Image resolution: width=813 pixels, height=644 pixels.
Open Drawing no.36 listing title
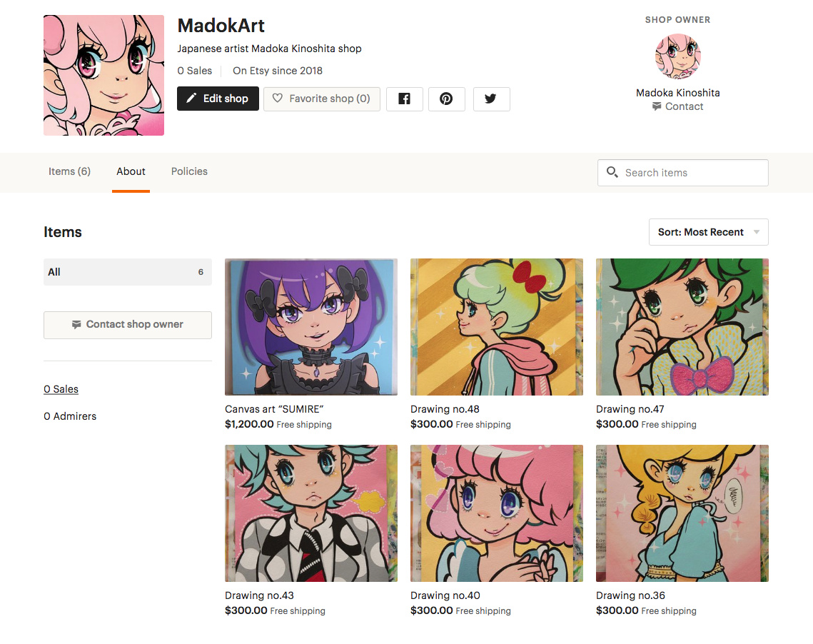pyautogui.click(x=630, y=595)
